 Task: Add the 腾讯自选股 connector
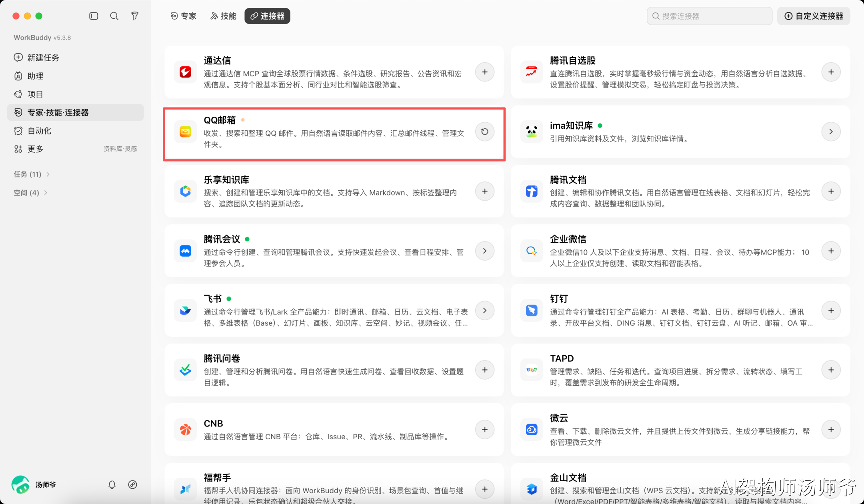pyautogui.click(x=831, y=72)
